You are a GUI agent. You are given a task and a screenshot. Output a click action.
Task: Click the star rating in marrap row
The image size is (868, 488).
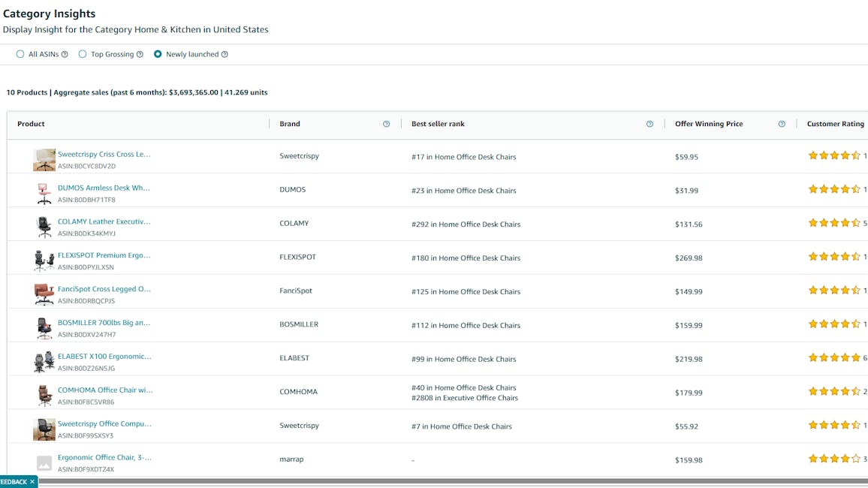[x=834, y=459]
